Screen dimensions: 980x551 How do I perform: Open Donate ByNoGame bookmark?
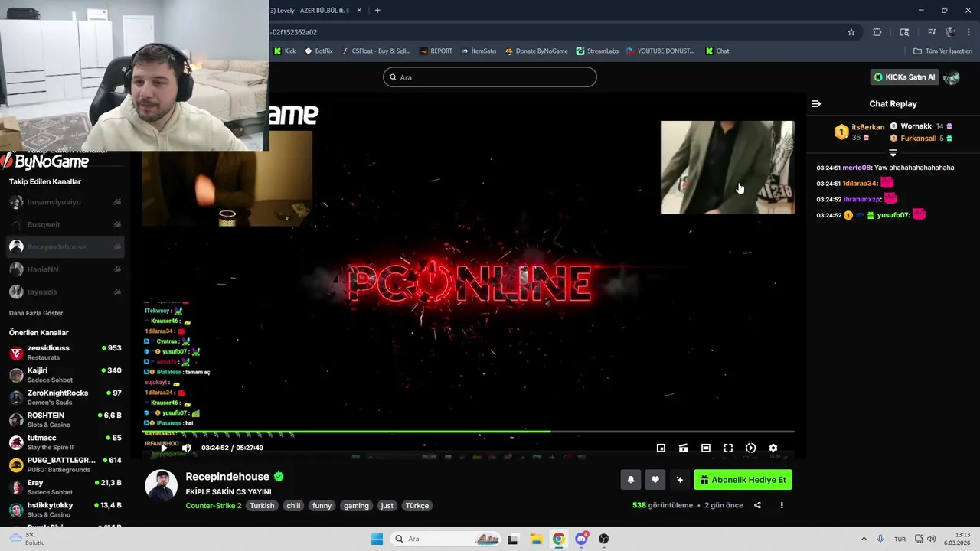tap(537, 51)
